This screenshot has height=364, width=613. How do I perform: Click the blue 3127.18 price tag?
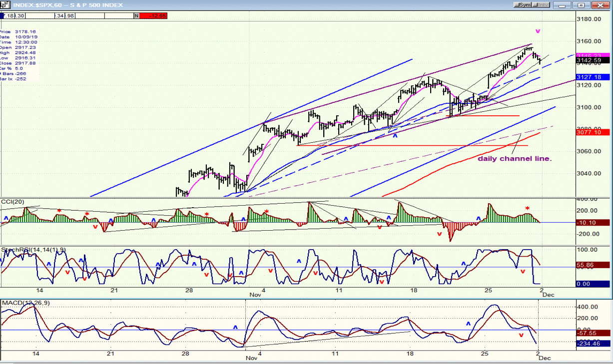[x=593, y=77]
